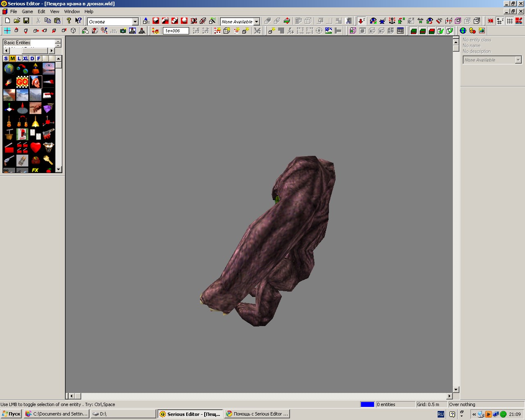Viewport: 525px width, 420px height.
Task: Open the Edit menu
Action: 41,11
